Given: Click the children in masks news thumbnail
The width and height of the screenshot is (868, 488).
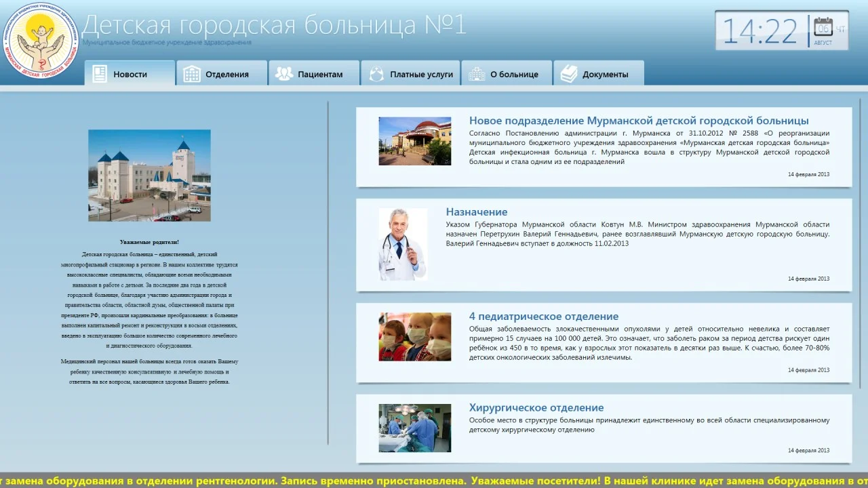Looking at the screenshot, I should point(414,336).
